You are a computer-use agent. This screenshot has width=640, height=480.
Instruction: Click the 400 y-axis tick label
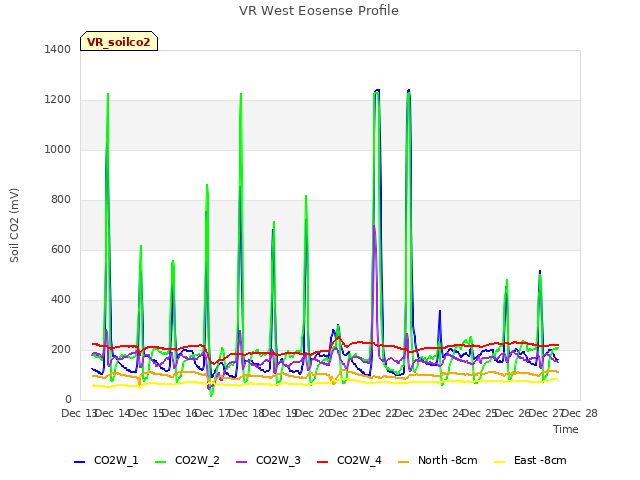click(61, 300)
